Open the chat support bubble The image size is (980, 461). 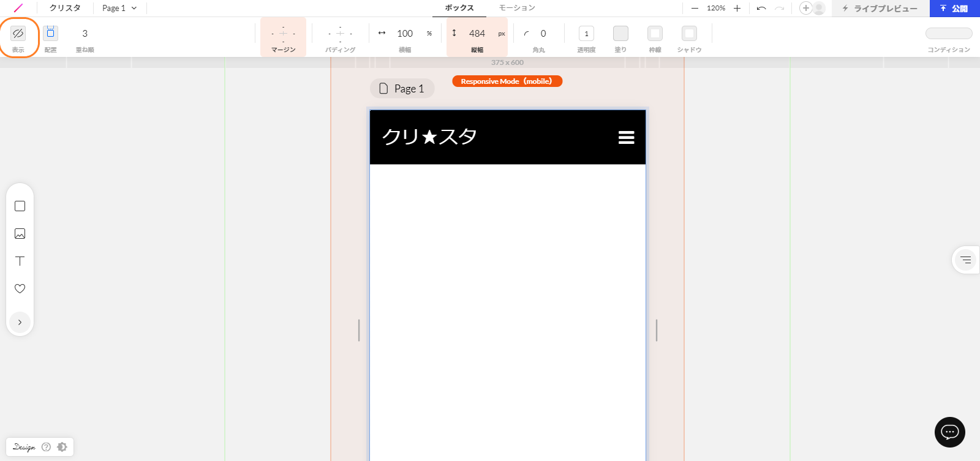950,432
